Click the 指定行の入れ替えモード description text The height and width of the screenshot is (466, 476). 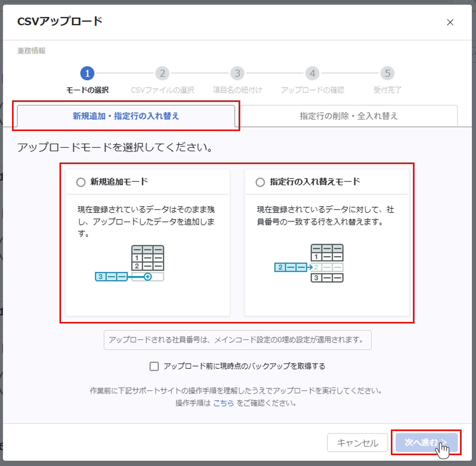coord(325,216)
